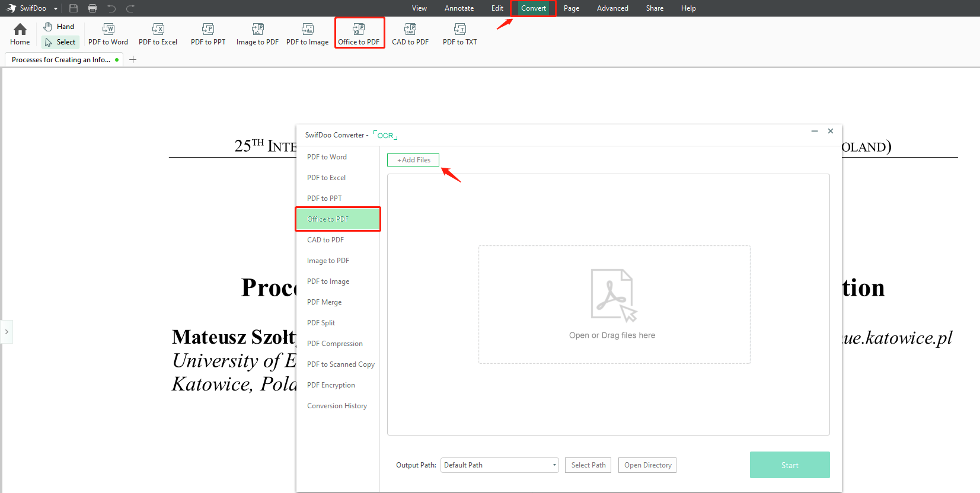This screenshot has width=980, height=493.
Task: Select PDF Encryption in converter sidebar
Action: [x=338, y=385]
